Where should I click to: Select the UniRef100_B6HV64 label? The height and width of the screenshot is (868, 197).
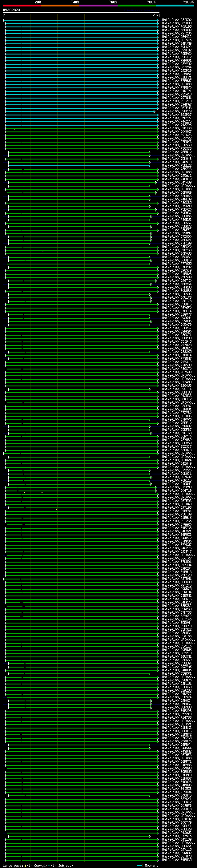[x=176, y=284]
